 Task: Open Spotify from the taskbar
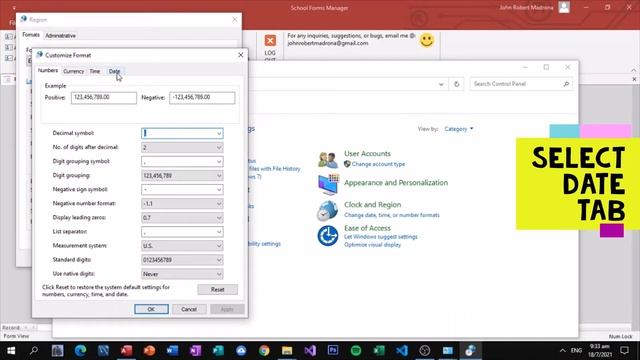point(356,350)
